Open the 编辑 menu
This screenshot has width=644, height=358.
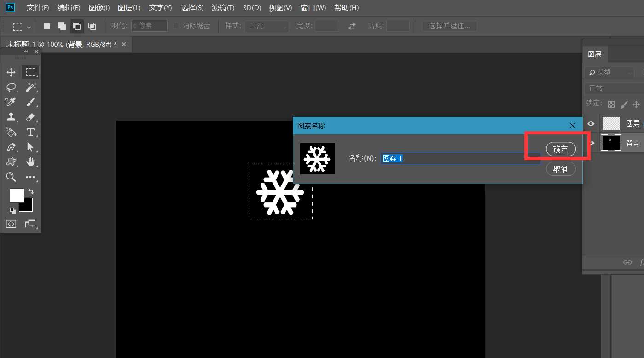(68, 7)
